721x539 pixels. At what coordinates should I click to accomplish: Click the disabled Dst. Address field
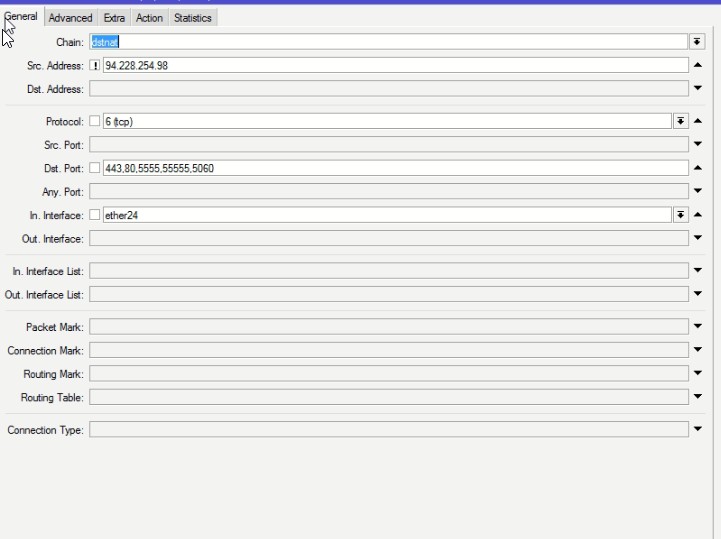pos(389,88)
